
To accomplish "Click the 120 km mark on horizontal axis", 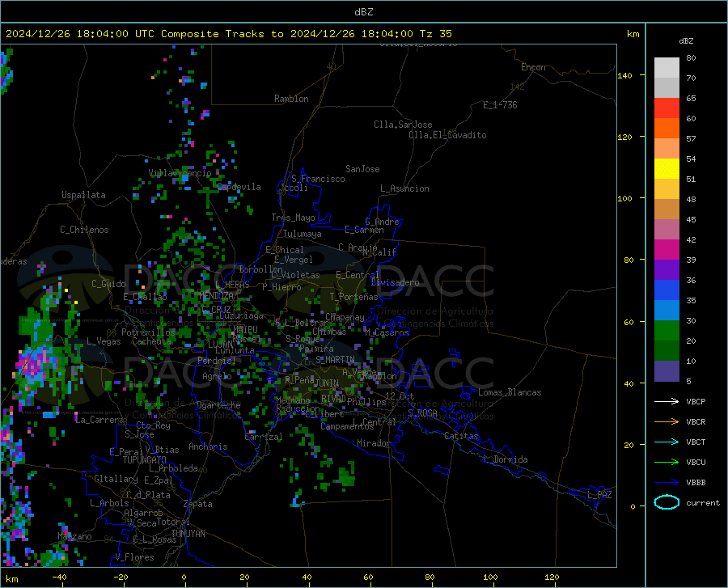I will click(552, 577).
